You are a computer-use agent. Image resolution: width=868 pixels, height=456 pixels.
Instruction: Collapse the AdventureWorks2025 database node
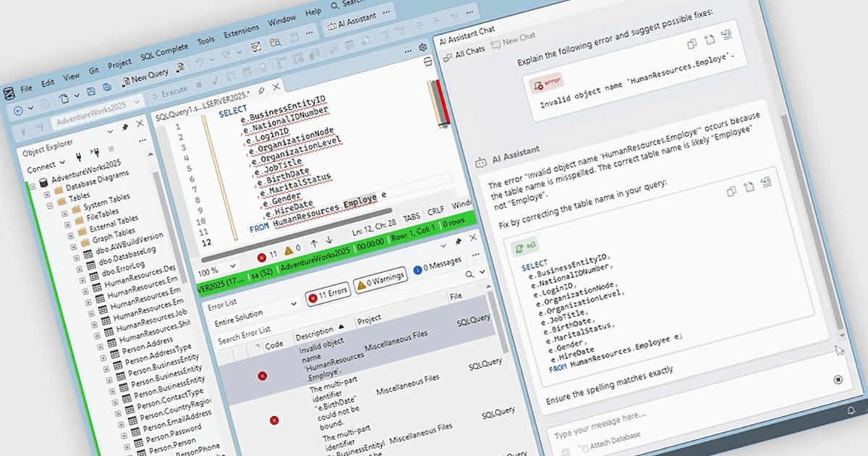(34, 186)
